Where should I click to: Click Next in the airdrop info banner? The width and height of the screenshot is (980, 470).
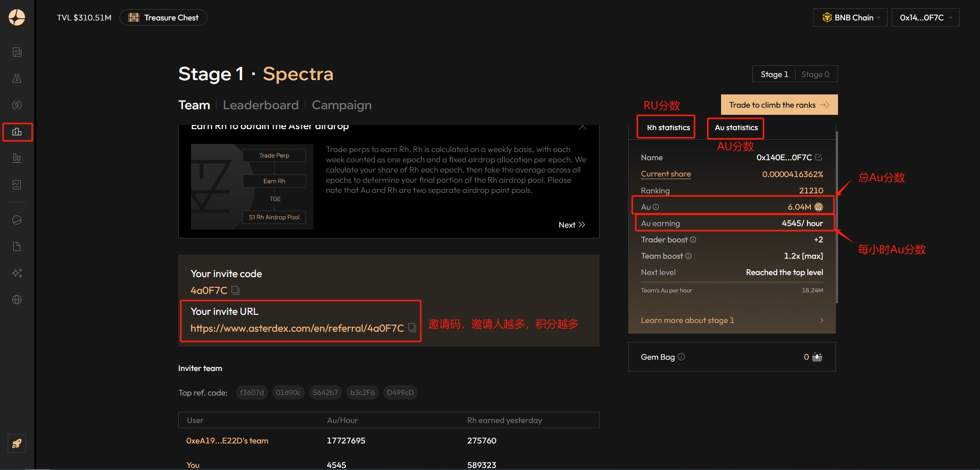tap(571, 225)
